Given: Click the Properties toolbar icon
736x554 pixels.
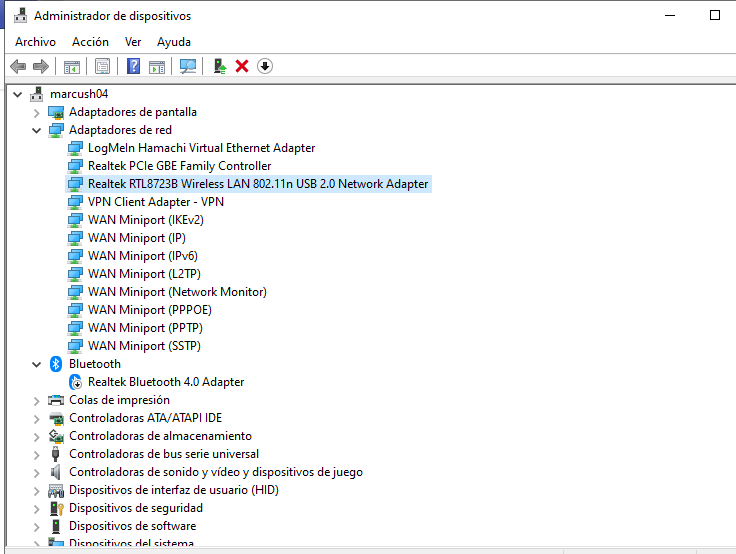Looking at the screenshot, I should (x=102, y=66).
